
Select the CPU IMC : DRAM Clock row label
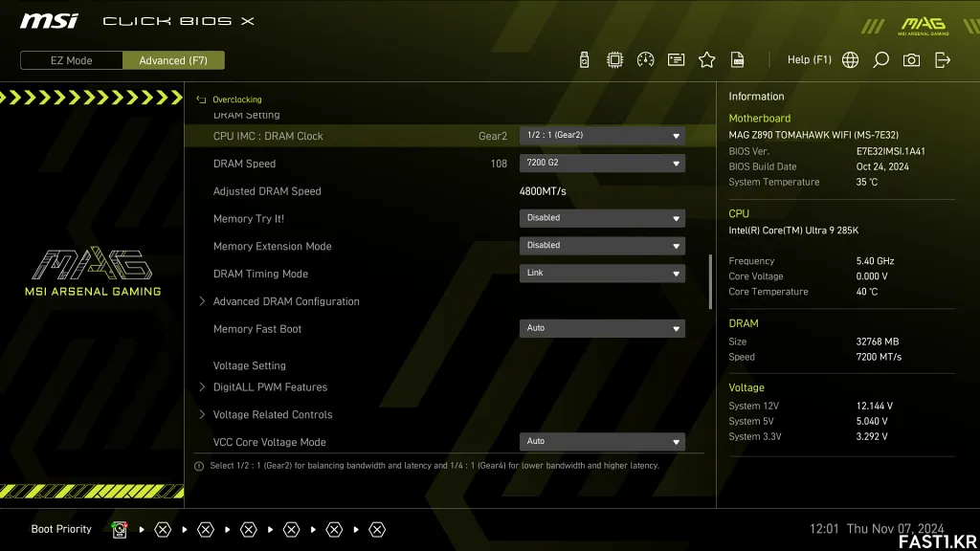click(x=268, y=136)
